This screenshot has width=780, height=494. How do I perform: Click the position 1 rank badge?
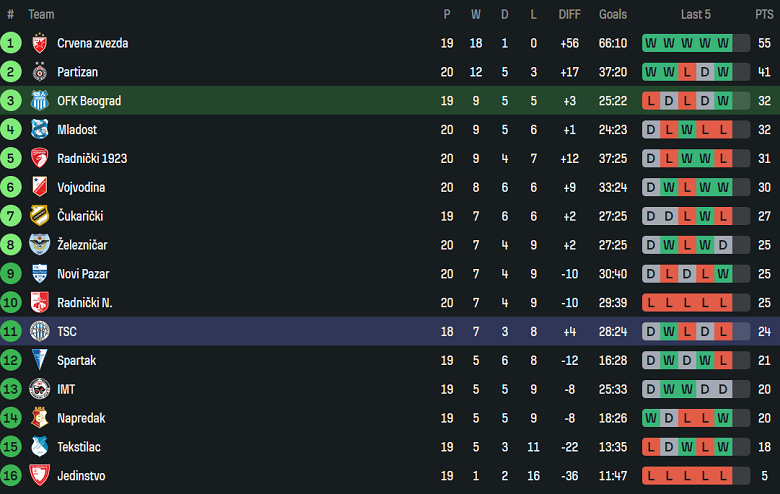pos(11,43)
